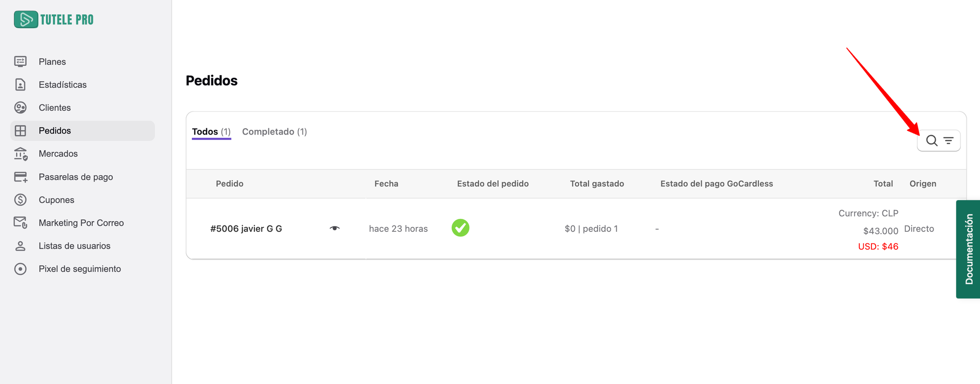This screenshot has height=384, width=980.
Task: Open order #5006 javier G G
Action: coord(246,229)
